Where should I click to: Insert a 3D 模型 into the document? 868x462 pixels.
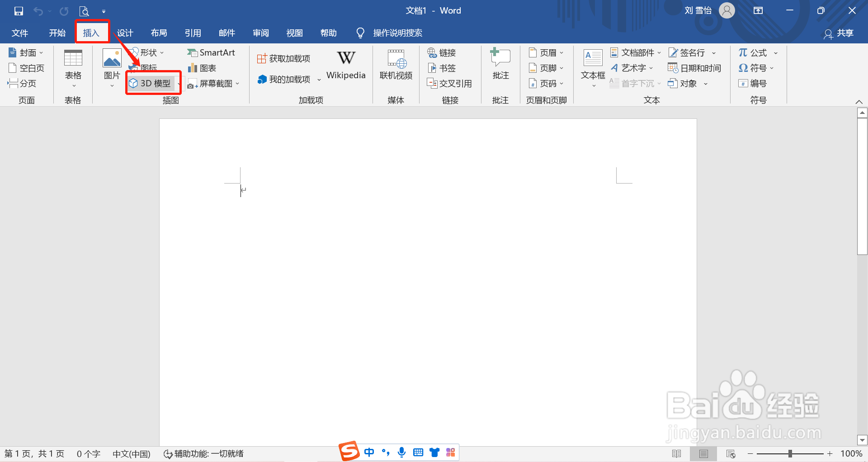click(x=153, y=83)
